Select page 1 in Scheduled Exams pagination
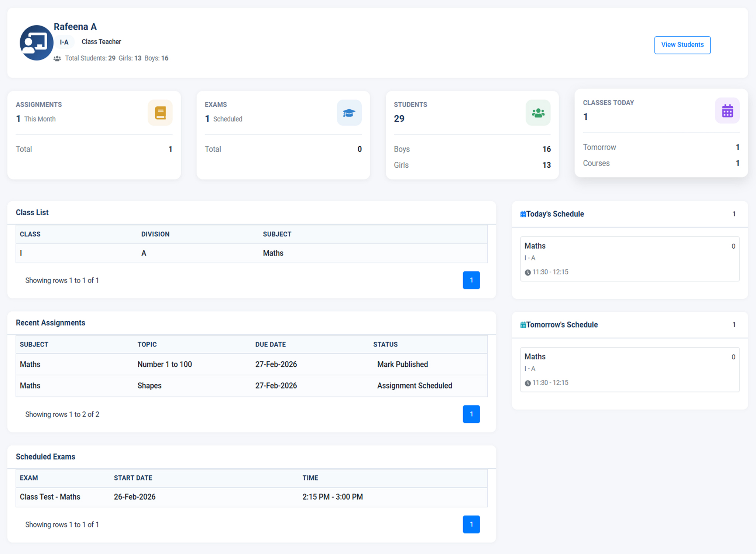Viewport: 756px width, 554px height. click(x=471, y=524)
